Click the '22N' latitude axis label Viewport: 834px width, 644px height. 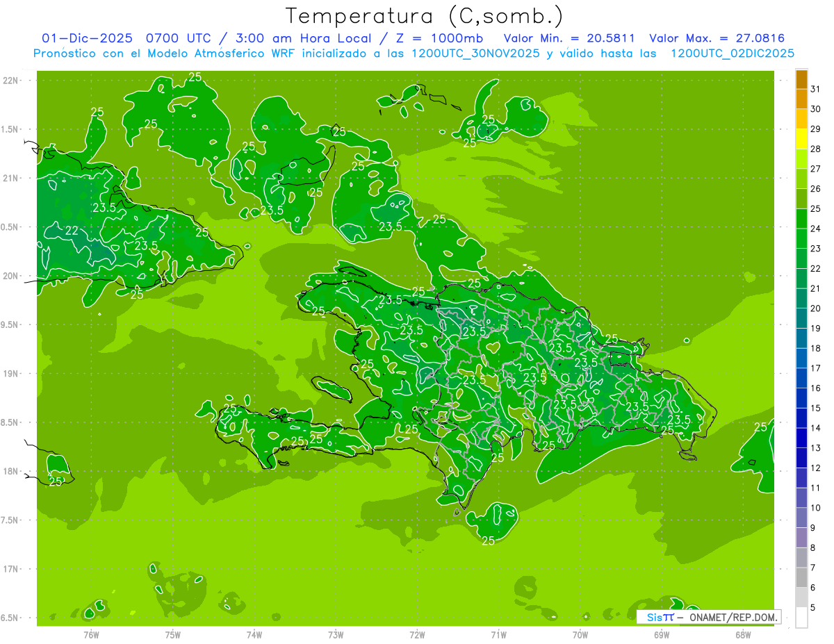(10, 81)
